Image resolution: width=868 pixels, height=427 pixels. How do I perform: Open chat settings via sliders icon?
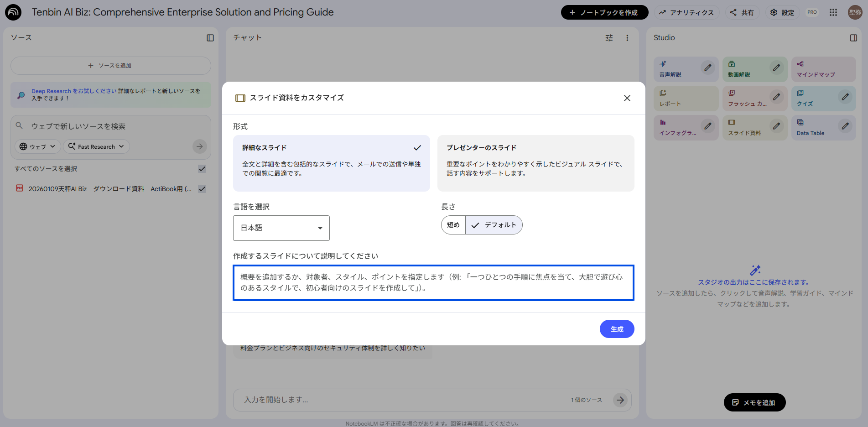point(609,38)
